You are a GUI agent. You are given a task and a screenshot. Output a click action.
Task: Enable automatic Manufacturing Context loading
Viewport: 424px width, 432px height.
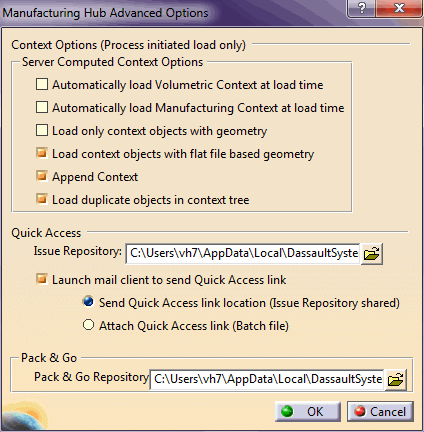point(42,107)
